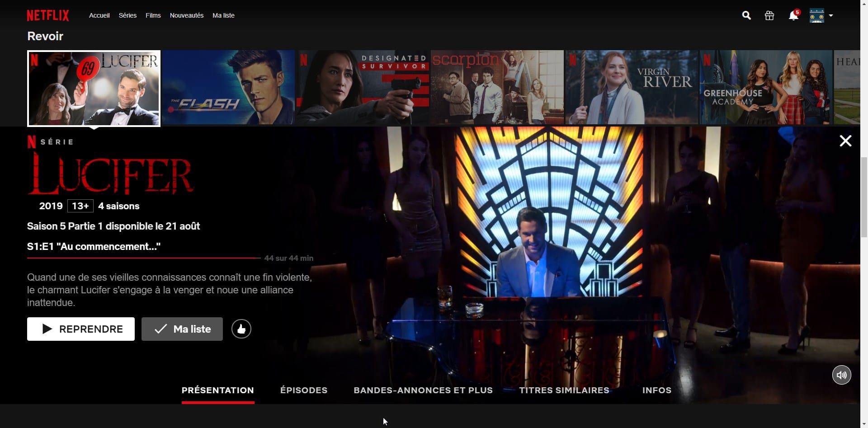
Task: Open Films in the nav
Action: tap(153, 15)
